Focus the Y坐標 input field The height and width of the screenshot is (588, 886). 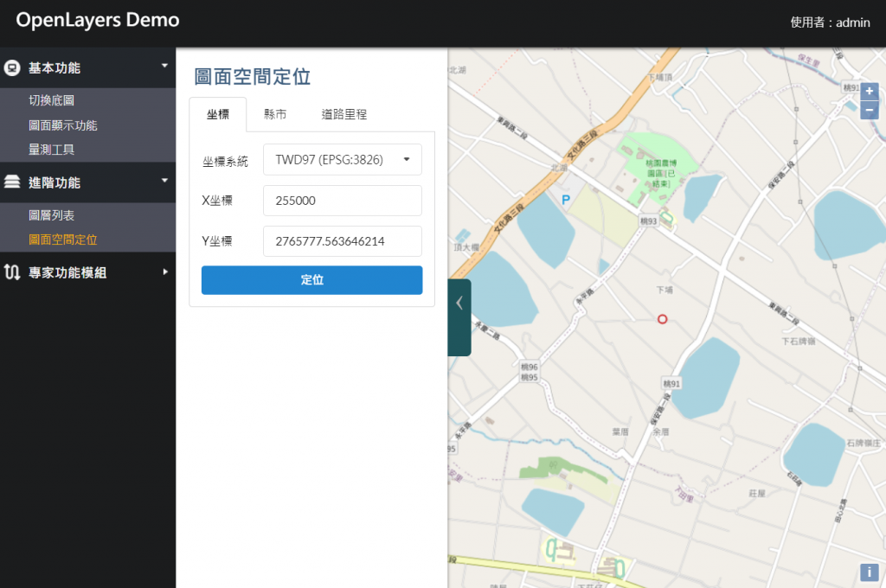[x=343, y=241]
